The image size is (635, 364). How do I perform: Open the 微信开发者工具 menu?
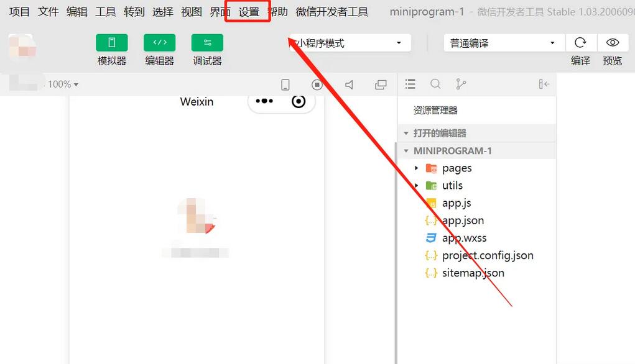click(x=332, y=12)
